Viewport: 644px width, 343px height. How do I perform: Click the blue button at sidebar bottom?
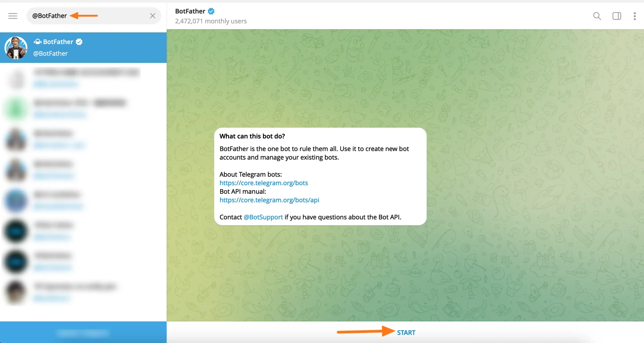83,332
